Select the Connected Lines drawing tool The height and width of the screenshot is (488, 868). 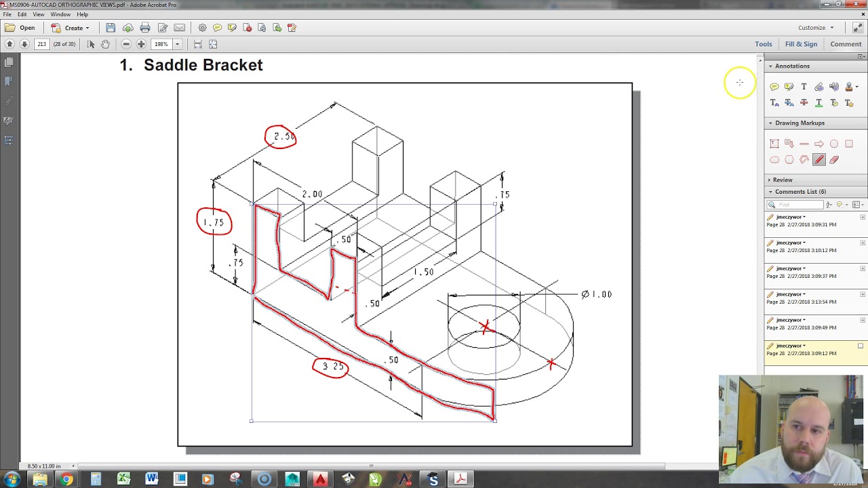coord(804,160)
